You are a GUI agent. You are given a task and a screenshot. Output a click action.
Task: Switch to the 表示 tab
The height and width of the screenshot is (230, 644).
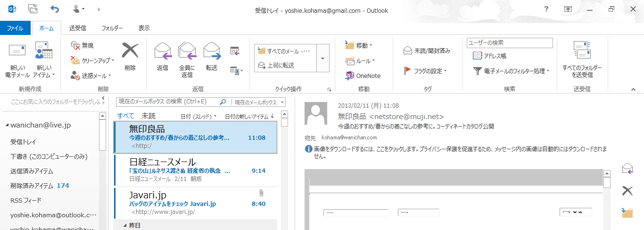coord(144,28)
